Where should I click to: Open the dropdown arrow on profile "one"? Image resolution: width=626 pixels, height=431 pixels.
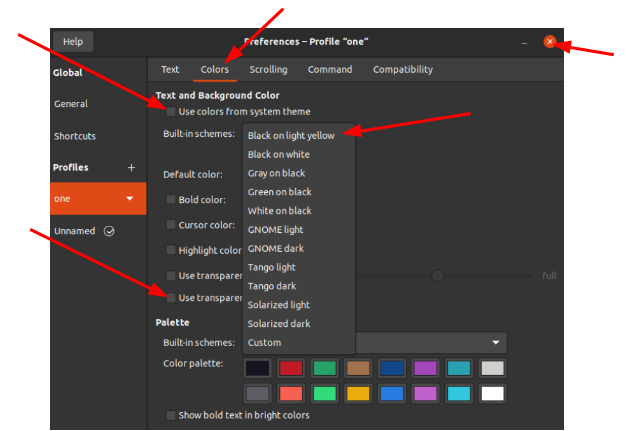(130, 199)
